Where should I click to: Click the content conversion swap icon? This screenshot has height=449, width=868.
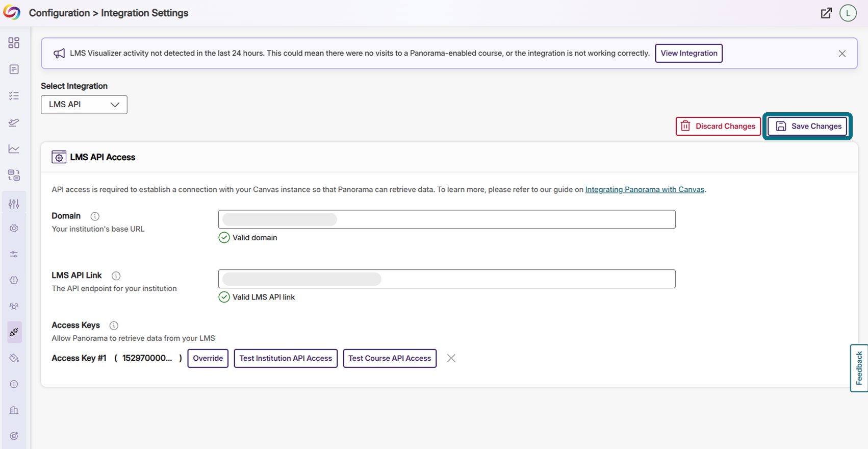click(14, 176)
